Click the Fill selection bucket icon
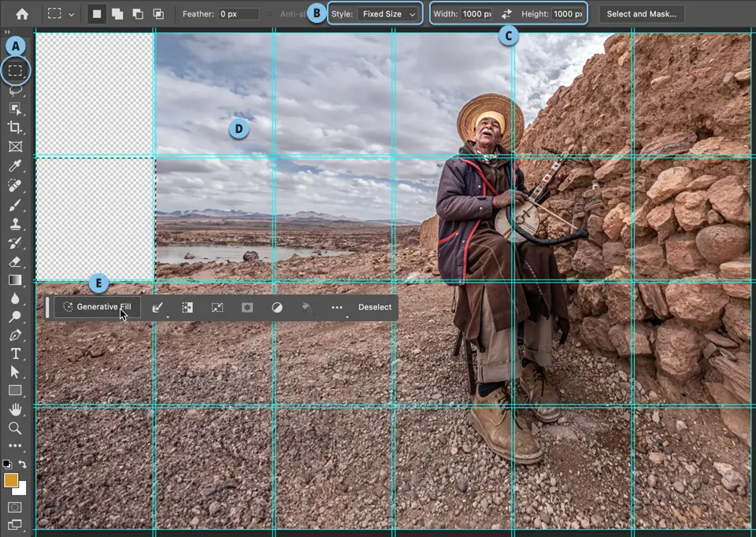The height and width of the screenshot is (537, 756). [x=307, y=307]
